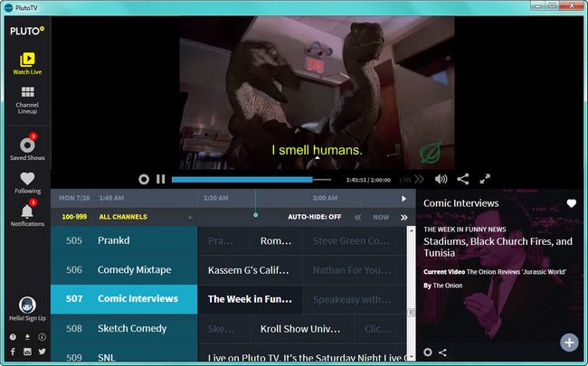Screen dimensions: 588x366
Task: Open the Pra... program cell
Action: (x=223, y=241)
